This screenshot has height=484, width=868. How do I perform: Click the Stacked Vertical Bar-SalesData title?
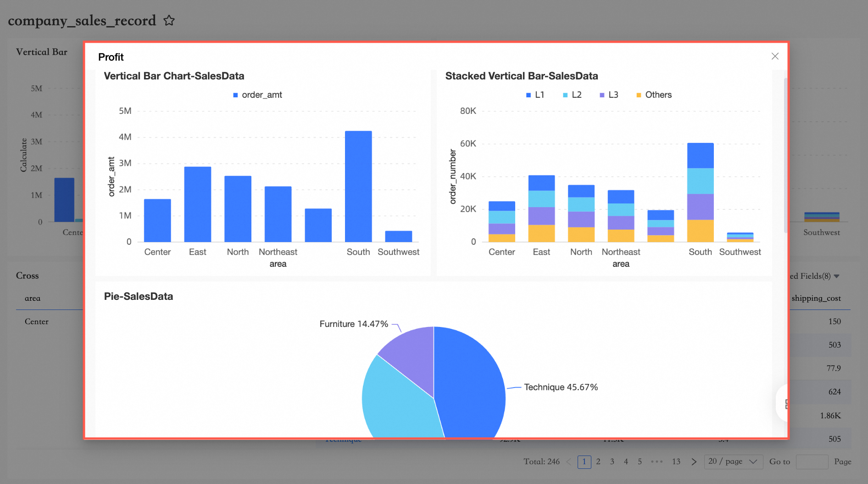point(522,76)
